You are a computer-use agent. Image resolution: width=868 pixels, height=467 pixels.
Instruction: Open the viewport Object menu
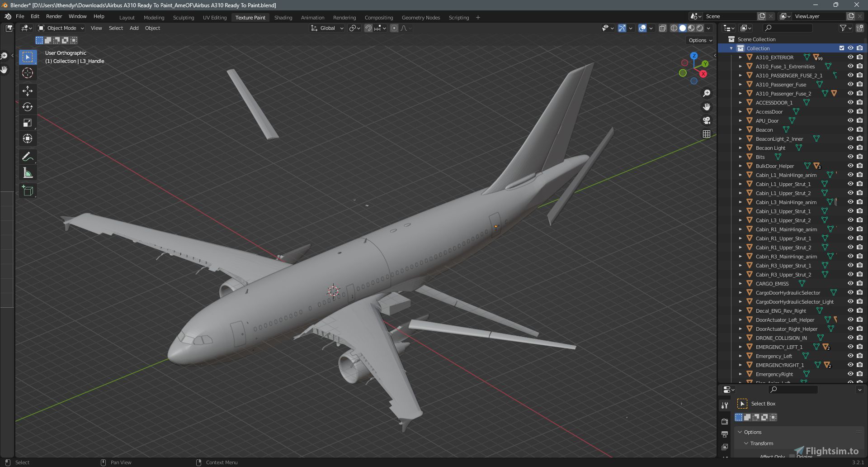pyautogui.click(x=152, y=28)
